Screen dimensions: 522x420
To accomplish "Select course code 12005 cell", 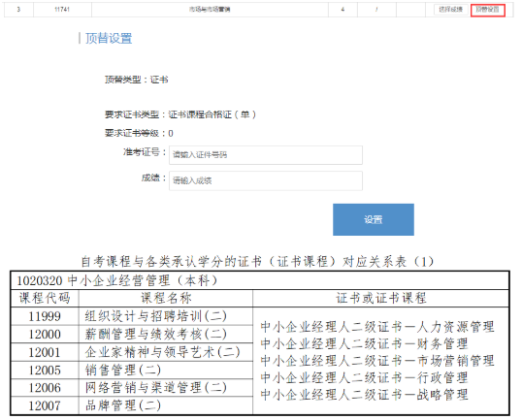I will point(45,371).
